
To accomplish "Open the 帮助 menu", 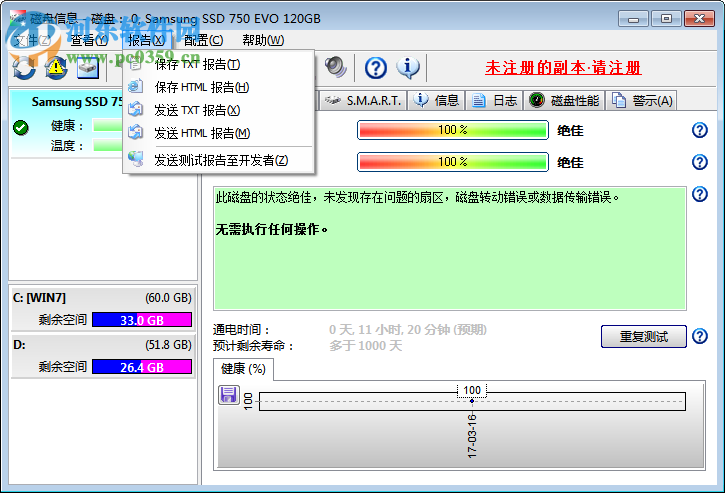I will [x=263, y=40].
